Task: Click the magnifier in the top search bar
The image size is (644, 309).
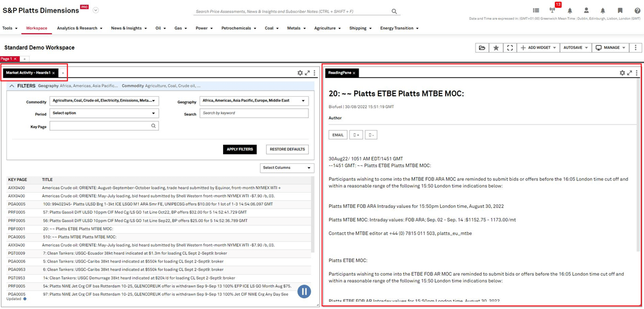Action: click(x=394, y=11)
